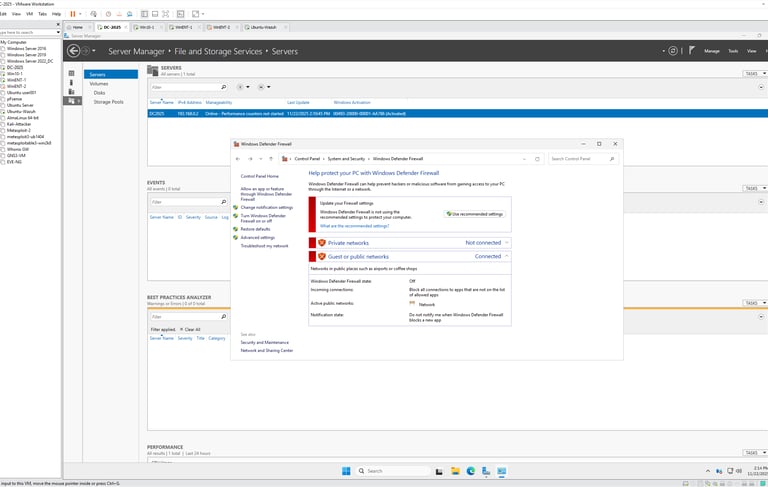Image resolution: width=768 pixels, height=487 pixels.
Task: Open the Servers TASKS dropdown
Action: pos(754,73)
